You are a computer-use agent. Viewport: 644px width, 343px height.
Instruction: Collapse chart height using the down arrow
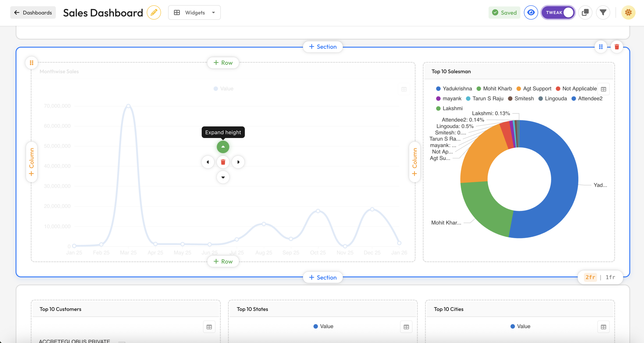223,177
